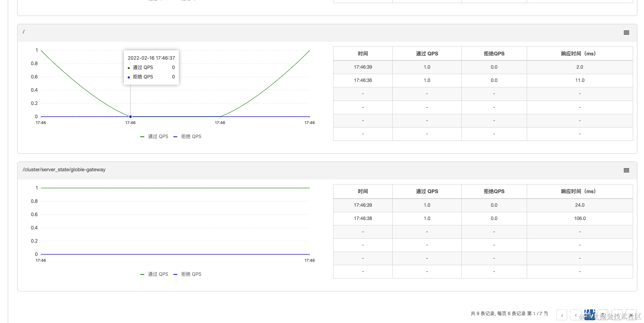Click the 时间 column header in the '/' table
The width and height of the screenshot is (644, 323).
pyautogui.click(x=363, y=54)
